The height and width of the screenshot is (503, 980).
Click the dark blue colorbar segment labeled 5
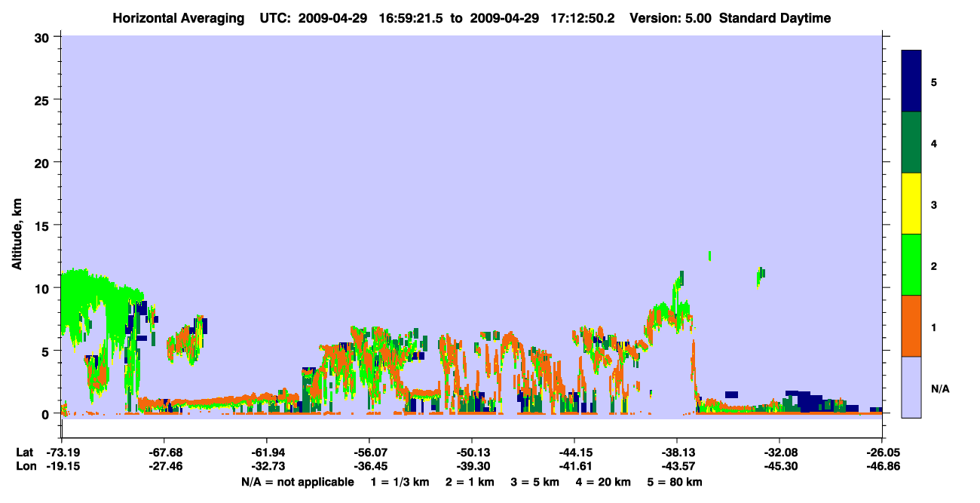pyautogui.click(x=911, y=81)
